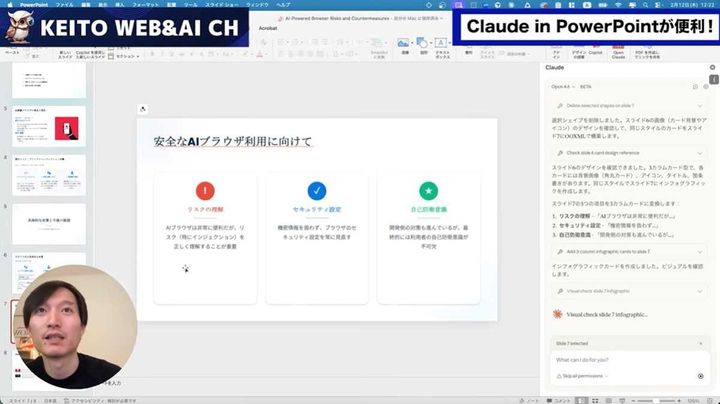Image resolution: width=720 pixels, height=404 pixels.
Task: Click the 自己防衛意識 card heading
Action: [428, 209]
